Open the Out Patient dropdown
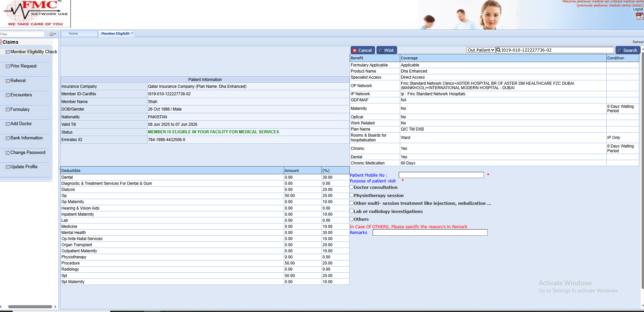The width and height of the screenshot is (644, 312). 481,50
